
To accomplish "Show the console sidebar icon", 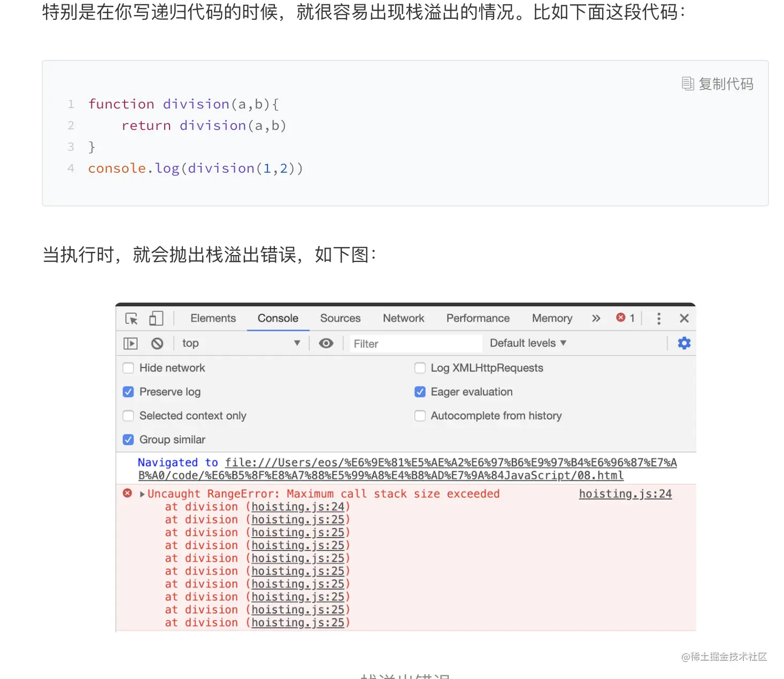I will point(130,343).
